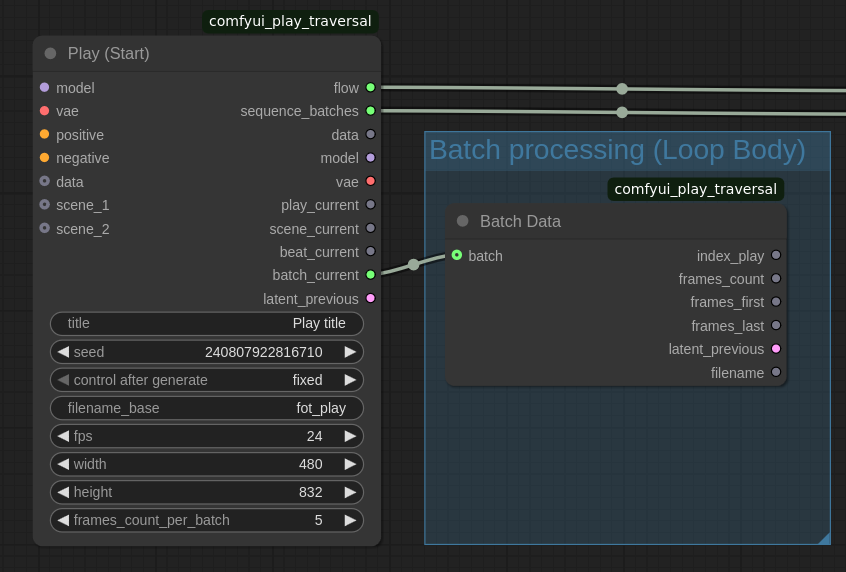The image size is (846, 572).
Task: Click the beat_current output socket
Action: pos(371,251)
